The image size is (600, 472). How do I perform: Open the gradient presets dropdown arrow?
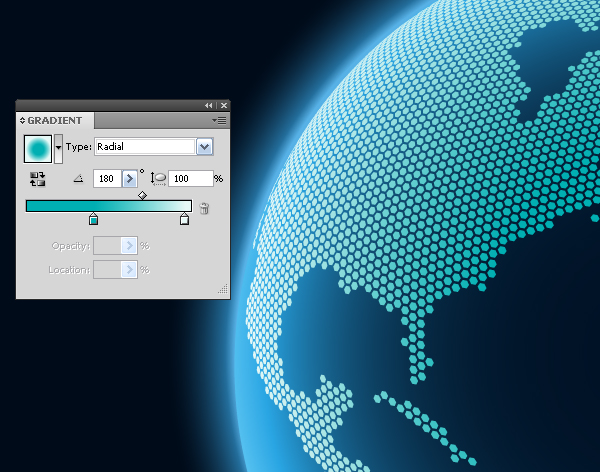(x=58, y=149)
